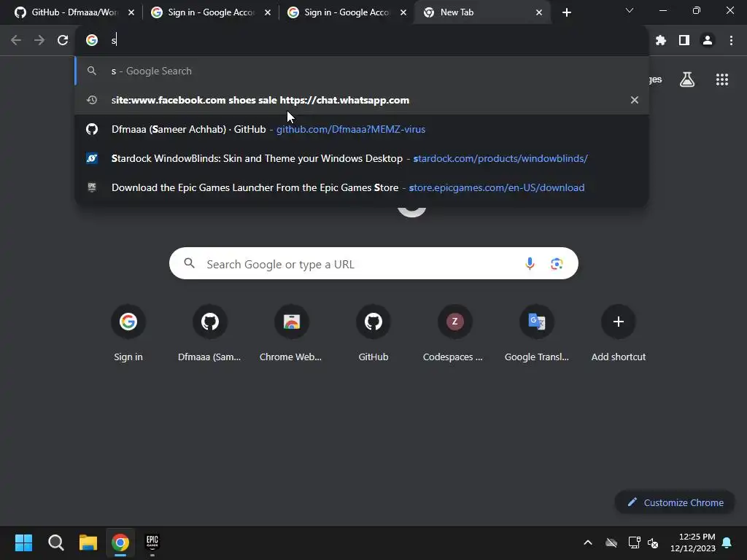Open Epic Games Launcher from taskbar
Viewport: 747px width, 560px height.
152,542
